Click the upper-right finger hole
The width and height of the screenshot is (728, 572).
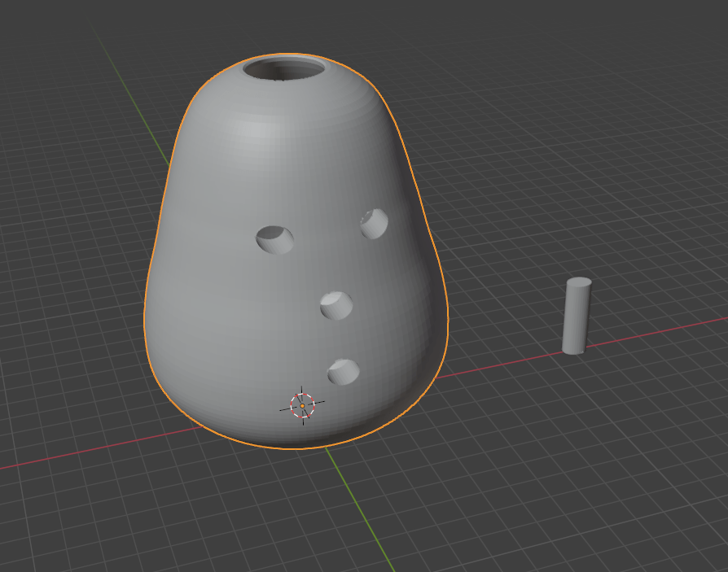tap(375, 223)
